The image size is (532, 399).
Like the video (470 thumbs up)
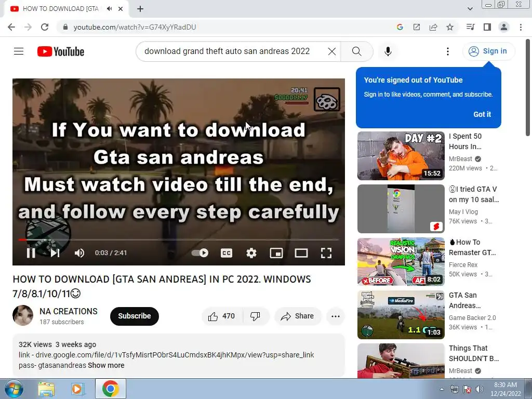click(x=222, y=316)
